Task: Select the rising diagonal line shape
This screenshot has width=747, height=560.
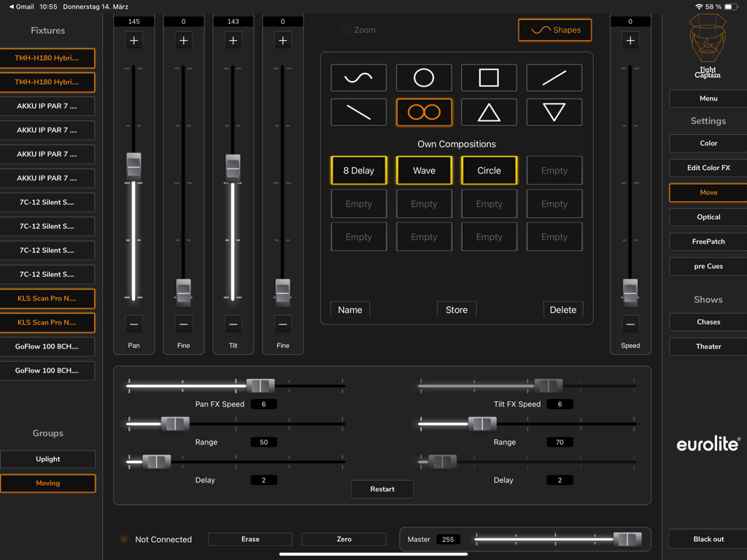Action: (554, 77)
